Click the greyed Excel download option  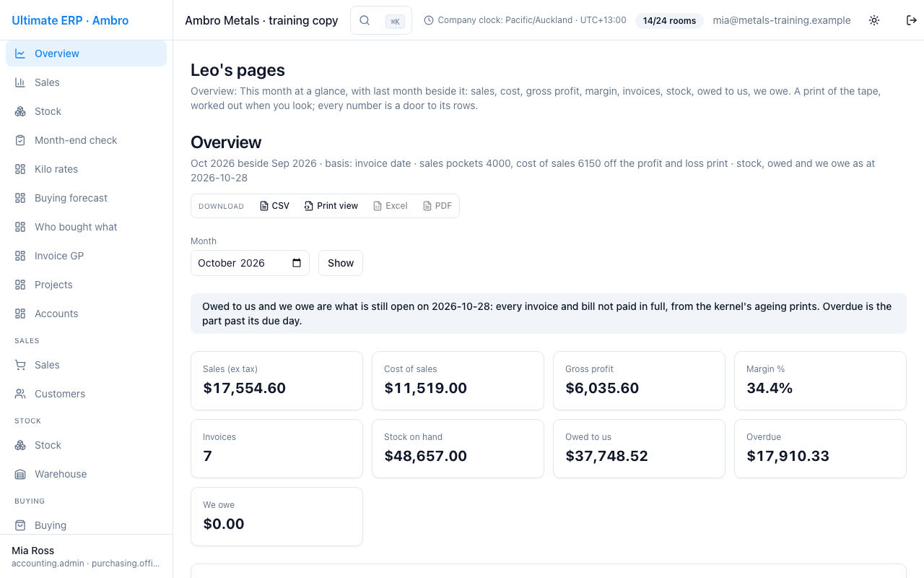390,206
